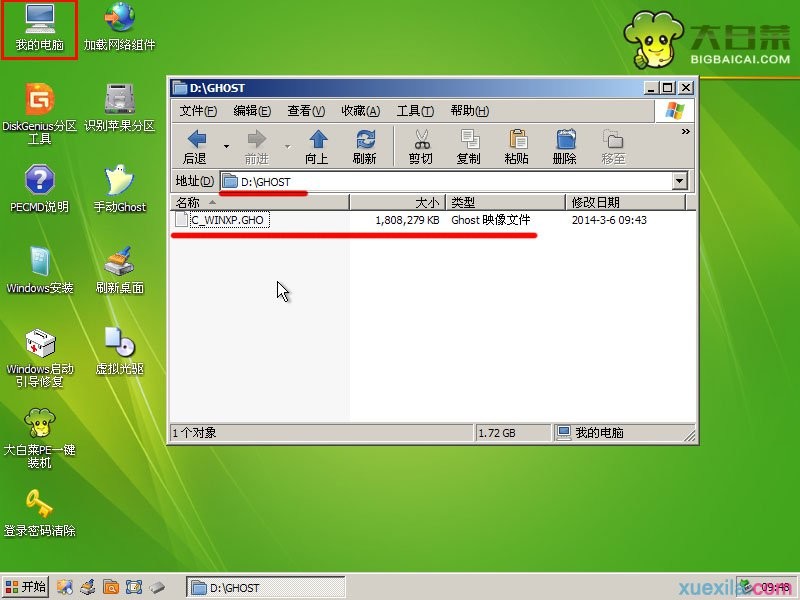Open the DiskGenius partition tool icon
Image resolution: width=800 pixels, height=600 pixels.
click(39, 103)
